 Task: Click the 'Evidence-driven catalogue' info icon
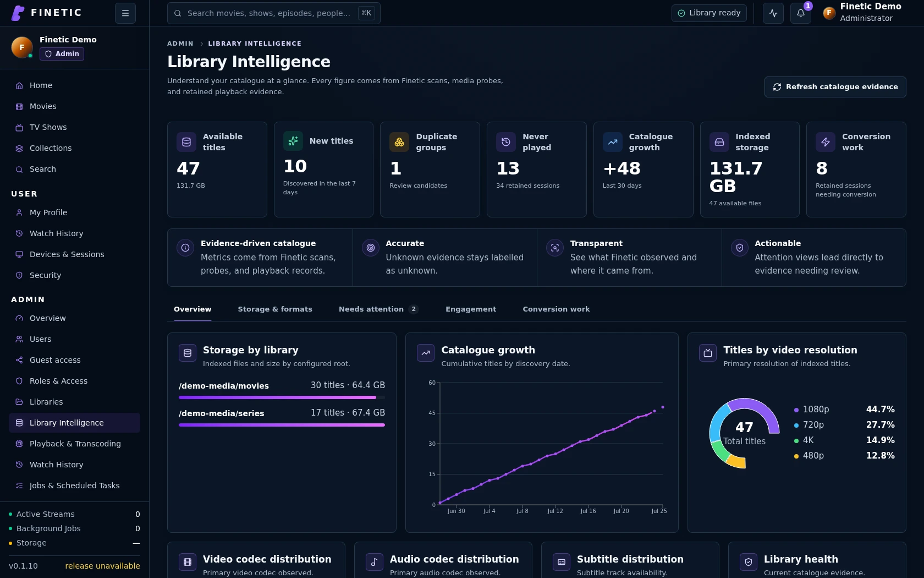point(185,248)
